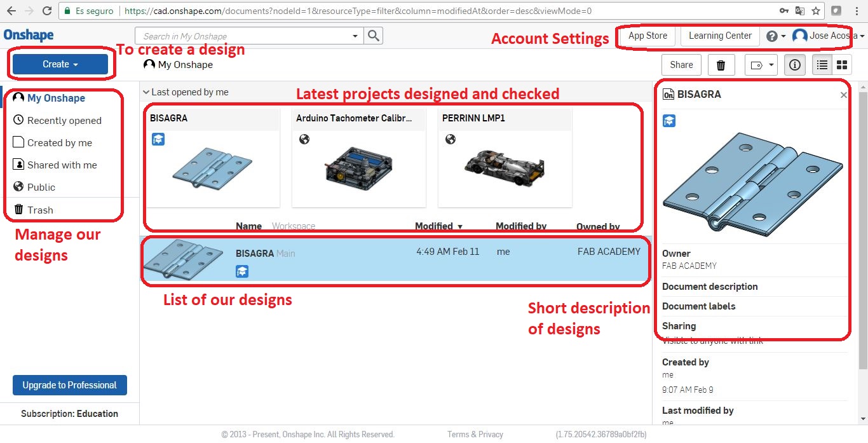This screenshot has height=443, width=868.
Task: Click the green padlock security icon
Action: 68,11
